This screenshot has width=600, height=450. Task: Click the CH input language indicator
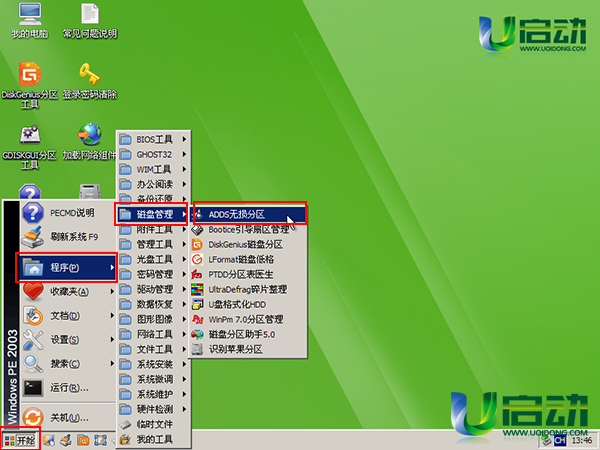coord(560,440)
